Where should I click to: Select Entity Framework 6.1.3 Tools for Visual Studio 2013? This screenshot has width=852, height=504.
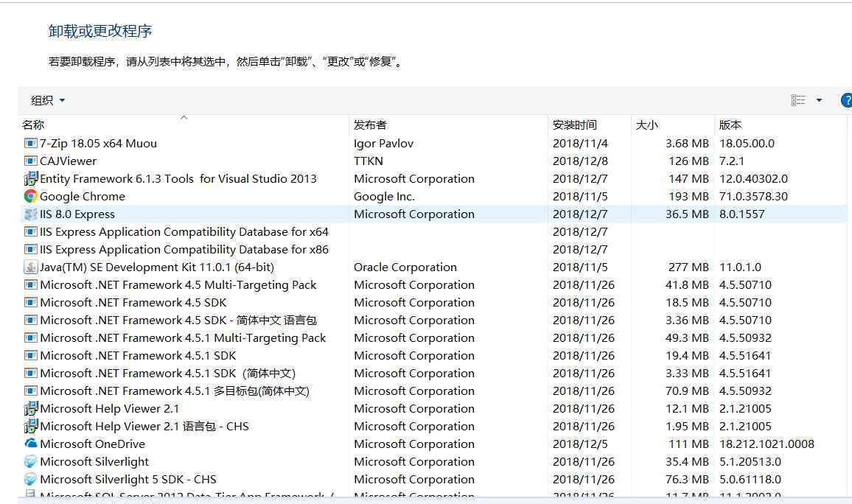tap(178, 178)
